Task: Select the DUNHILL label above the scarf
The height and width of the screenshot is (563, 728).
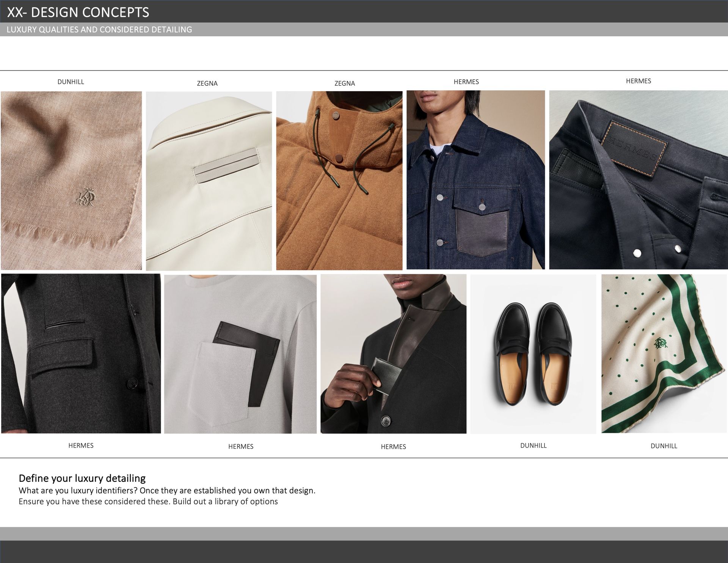Action: 71,82
